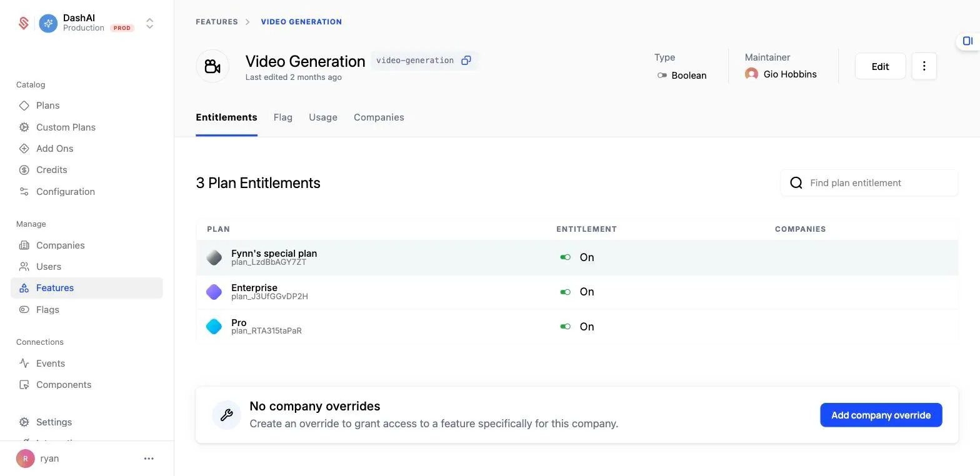980x476 pixels.
Task: Click the Events pulse icon
Action: tap(24, 364)
